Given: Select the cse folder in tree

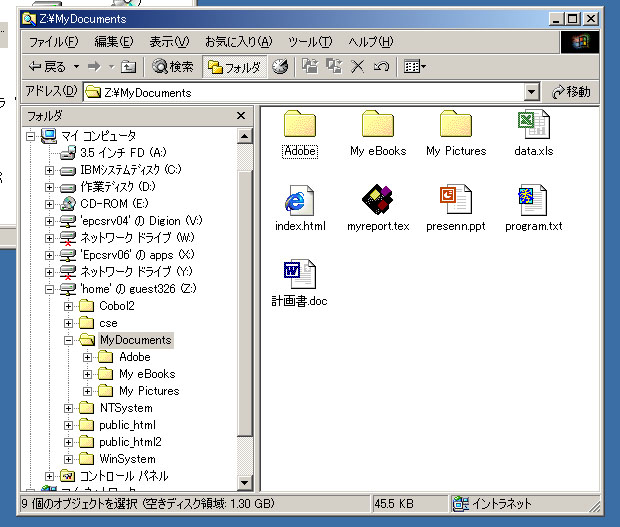Looking at the screenshot, I should point(108,323).
